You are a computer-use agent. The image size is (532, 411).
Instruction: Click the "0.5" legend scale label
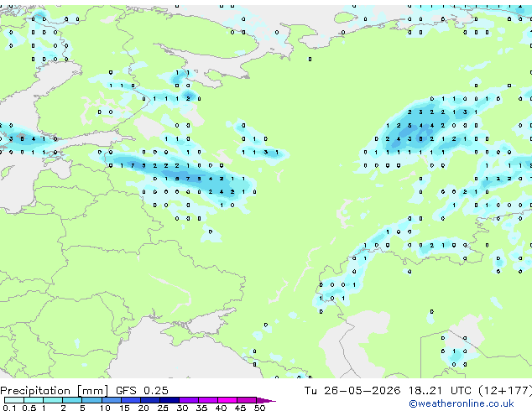click(x=29, y=408)
